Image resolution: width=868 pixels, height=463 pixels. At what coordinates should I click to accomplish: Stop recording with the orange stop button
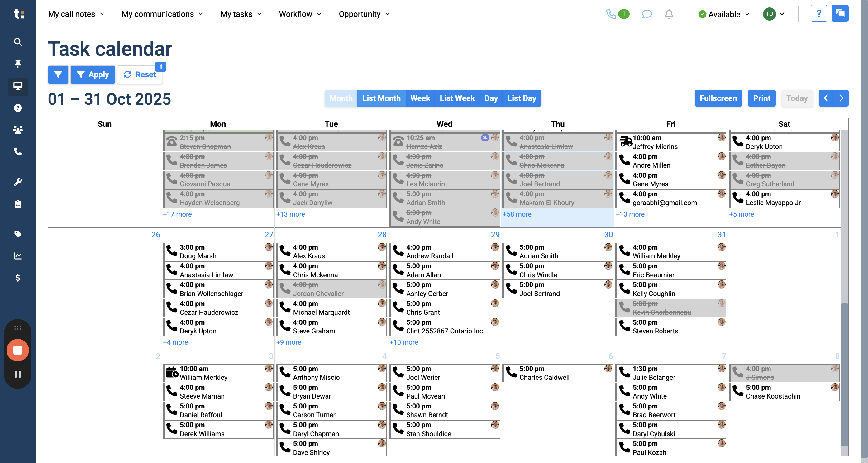tap(18, 350)
